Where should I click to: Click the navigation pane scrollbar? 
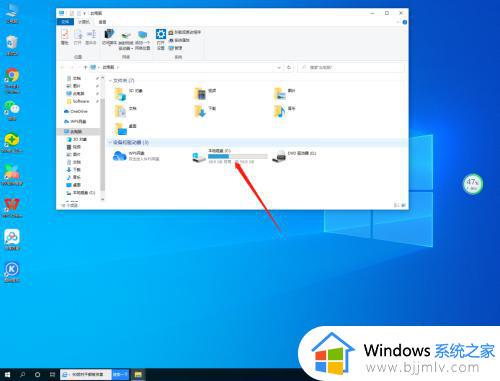[x=103, y=145]
